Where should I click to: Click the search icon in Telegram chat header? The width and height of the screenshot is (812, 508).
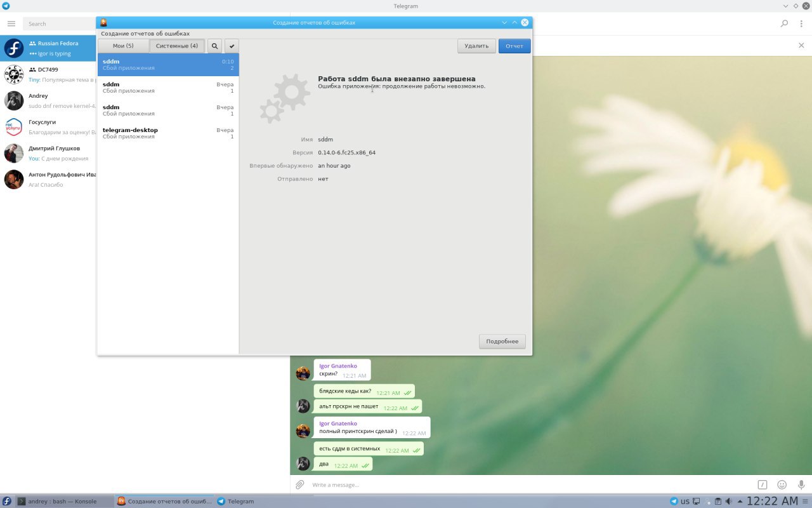click(784, 23)
